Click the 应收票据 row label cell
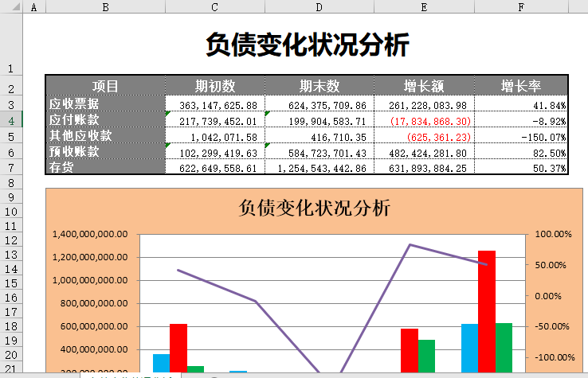 pos(105,104)
